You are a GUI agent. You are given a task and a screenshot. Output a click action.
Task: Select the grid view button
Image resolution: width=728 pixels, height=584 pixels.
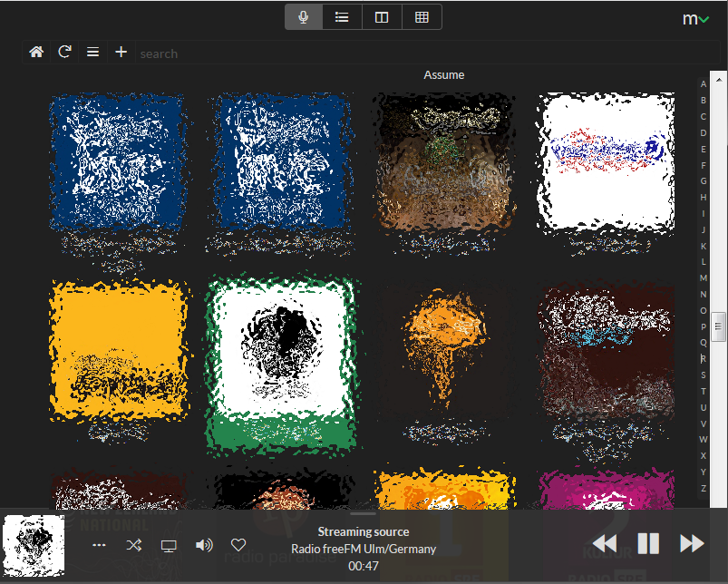pos(422,17)
